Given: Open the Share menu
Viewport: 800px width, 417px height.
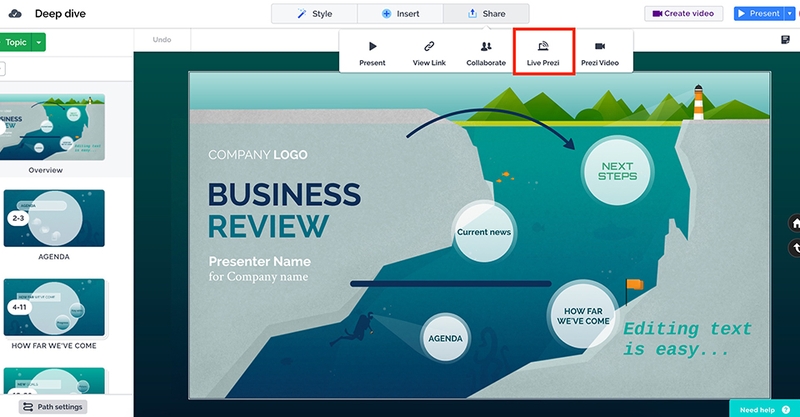Looking at the screenshot, I should pyautogui.click(x=486, y=14).
